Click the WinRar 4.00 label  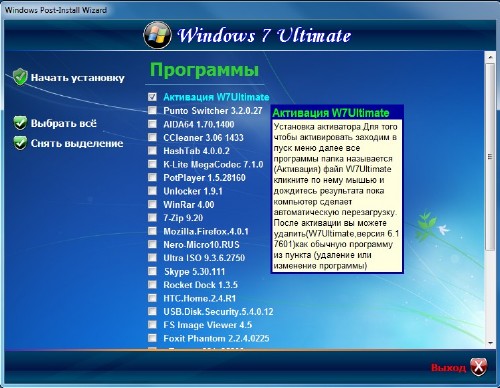click(x=189, y=205)
